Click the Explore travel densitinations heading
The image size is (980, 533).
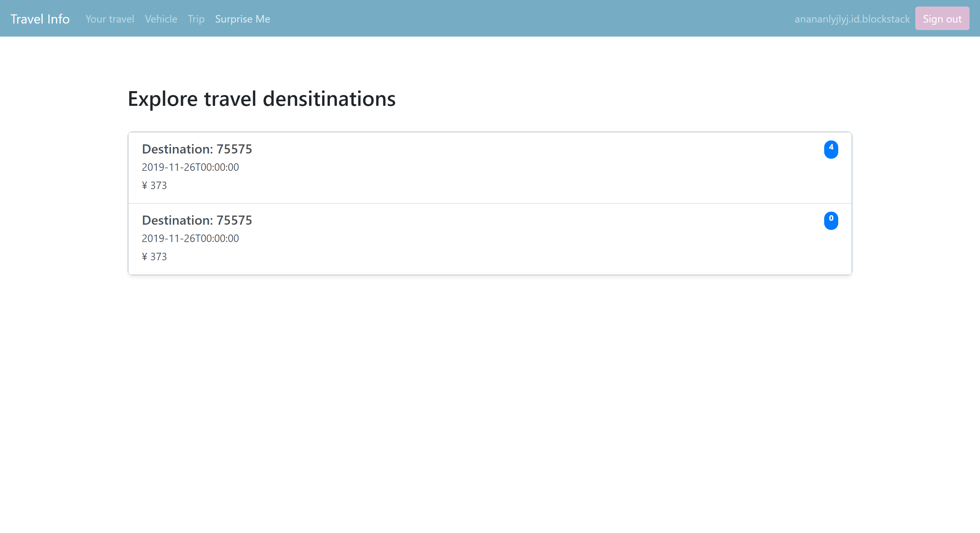coord(261,99)
